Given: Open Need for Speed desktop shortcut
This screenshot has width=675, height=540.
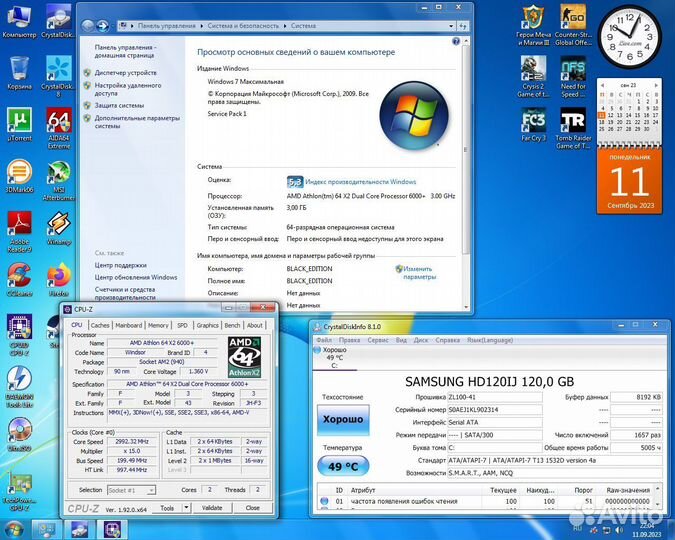Looking at the screenshot, I should 573,77.
